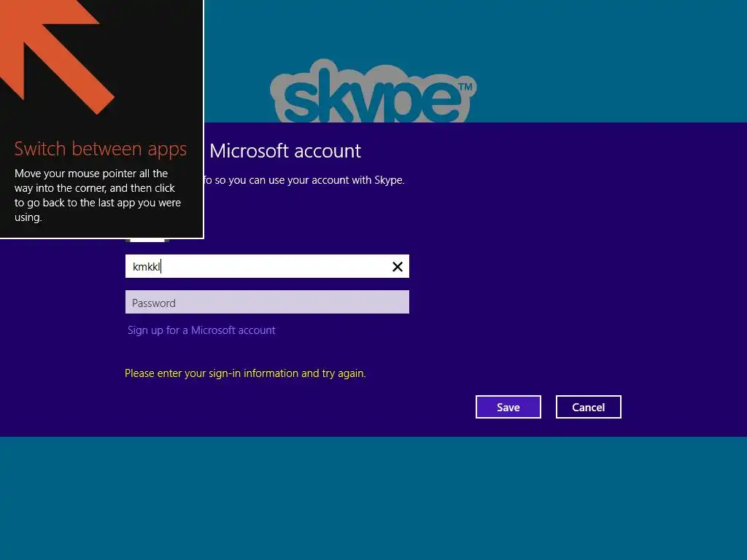Click into the username field containing kmkkl
The height and width of the screenshot is (560, 747).
267,266
